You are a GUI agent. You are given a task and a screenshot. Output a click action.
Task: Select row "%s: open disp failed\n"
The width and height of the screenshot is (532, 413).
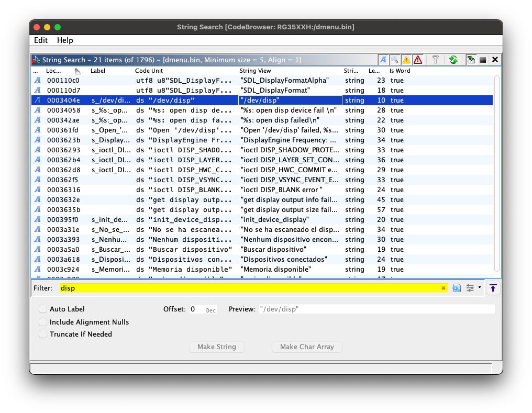[x=262, y=120]
